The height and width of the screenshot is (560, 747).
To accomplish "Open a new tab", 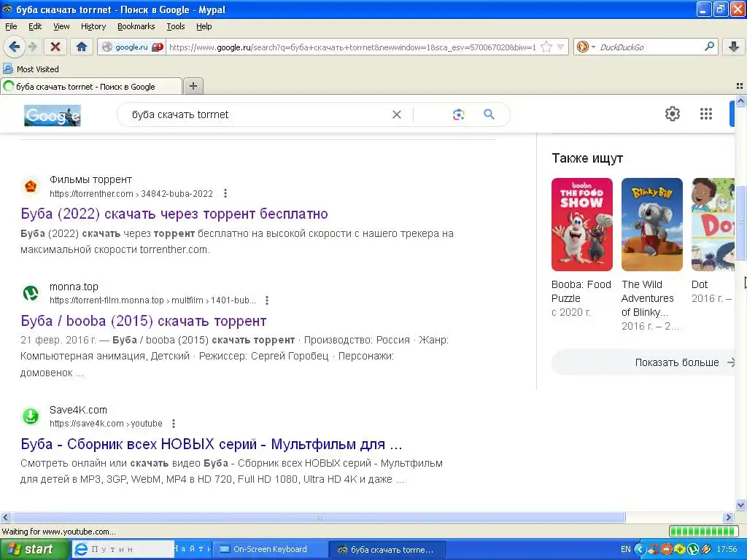I will (x=193, y=86).
